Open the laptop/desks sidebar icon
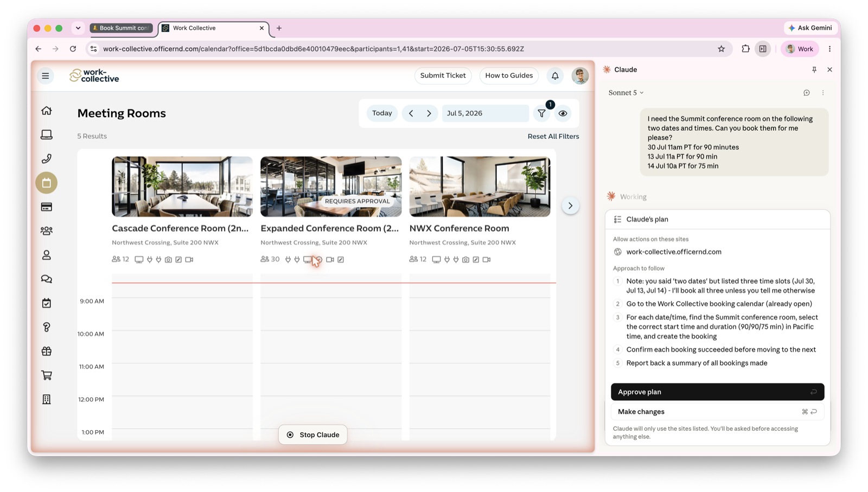Screen dimensions: 868x492 click(x=47, y=135)
